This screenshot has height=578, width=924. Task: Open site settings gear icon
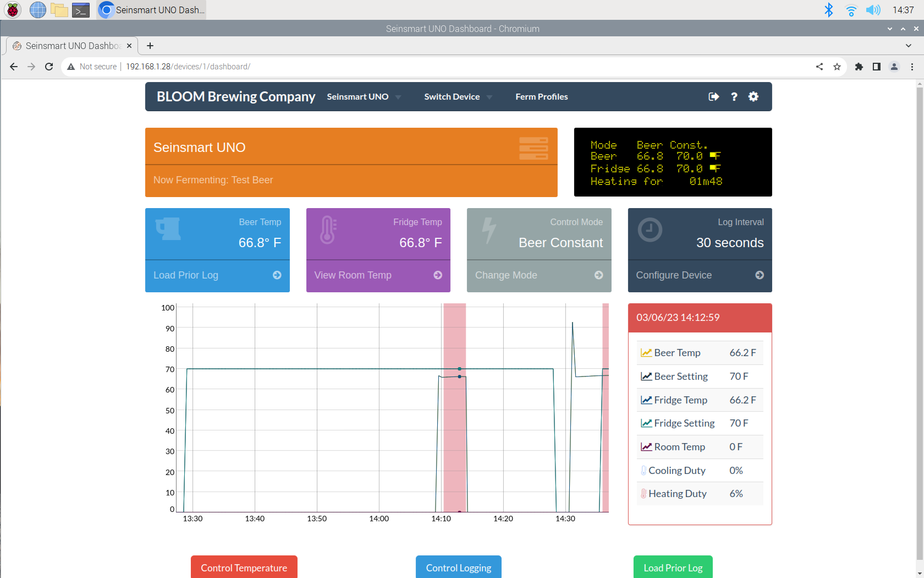[754, 97]
